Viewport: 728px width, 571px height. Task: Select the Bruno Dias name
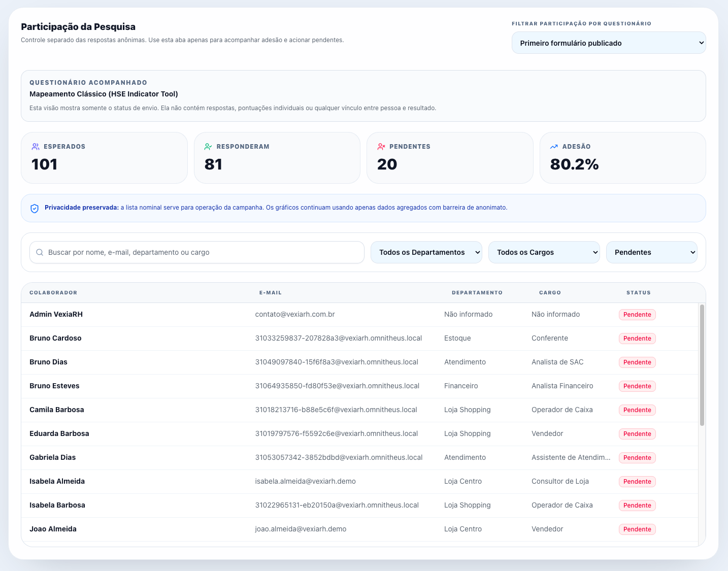coord(48,362)
